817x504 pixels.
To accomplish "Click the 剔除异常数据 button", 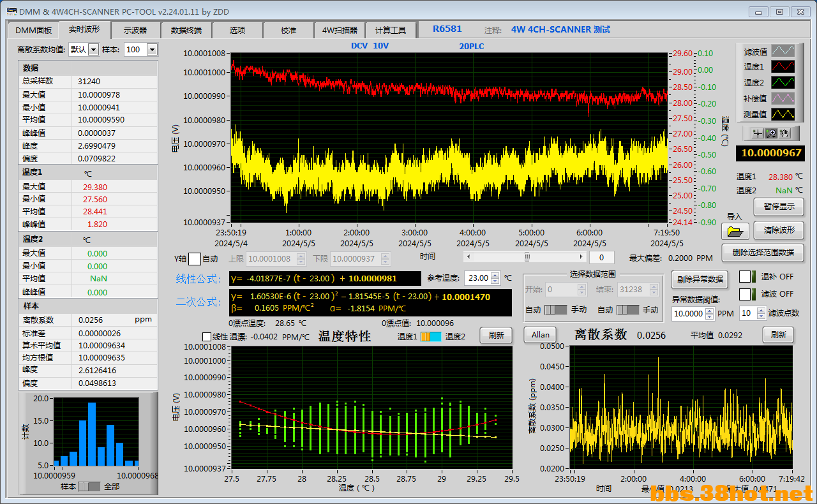I will click(700, 279).
